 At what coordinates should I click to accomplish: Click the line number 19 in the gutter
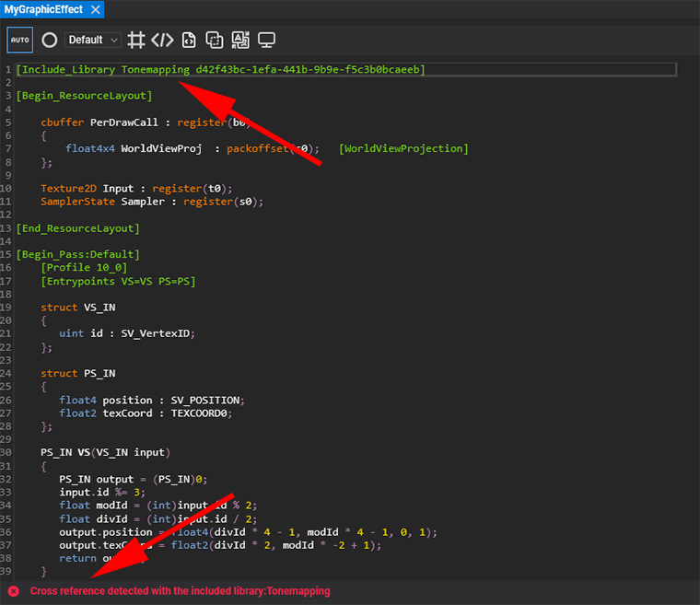tap(7, 308)
